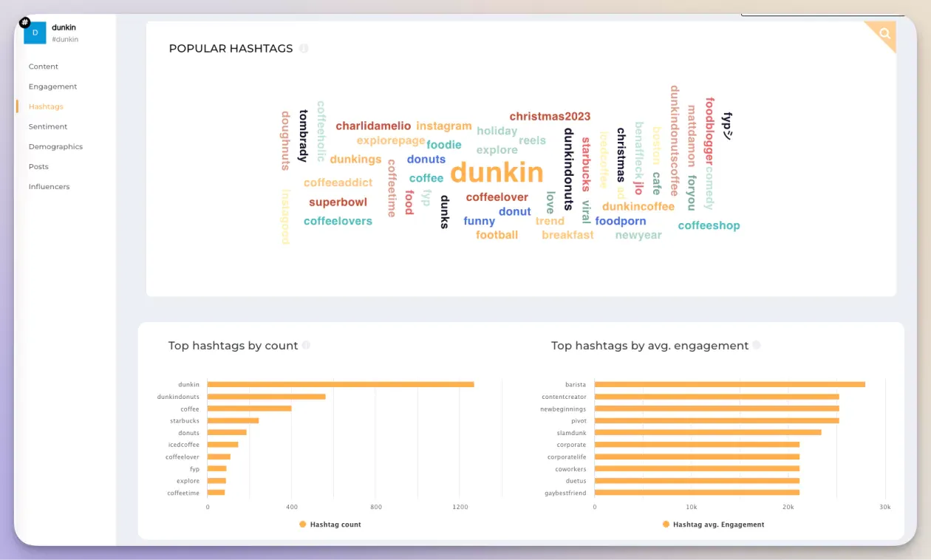Select the slamdunk engagement bar
Viewport: 931px width, 560px height.
click(x=708, y=432)
